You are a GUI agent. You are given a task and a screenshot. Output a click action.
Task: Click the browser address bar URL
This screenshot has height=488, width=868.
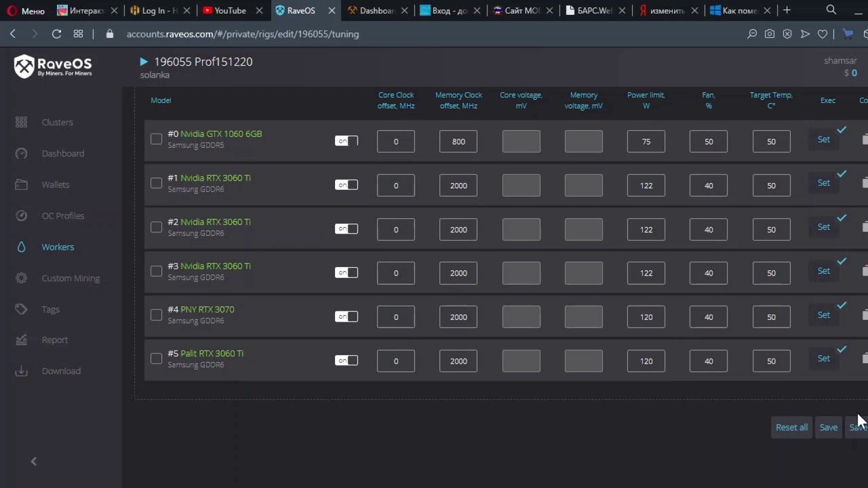[243, 34]
